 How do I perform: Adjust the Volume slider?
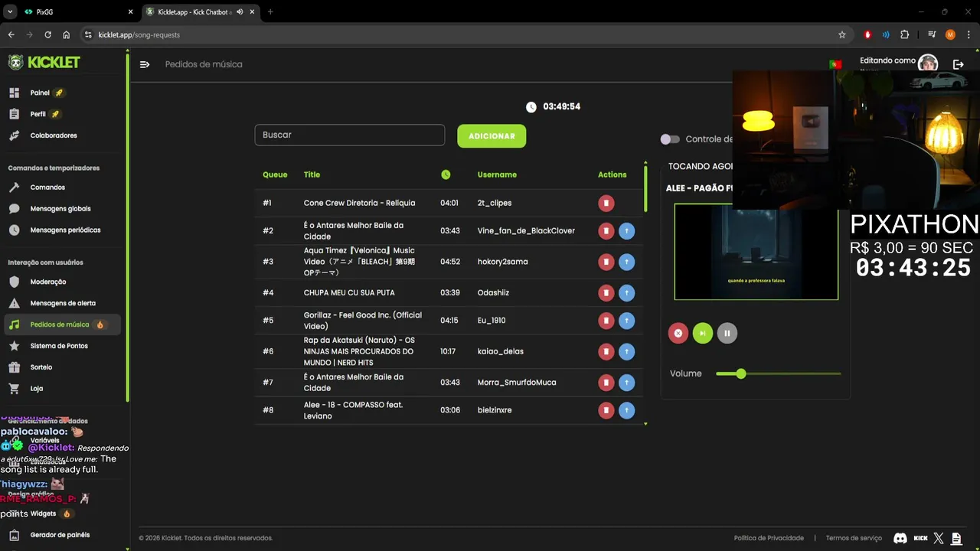778,373
